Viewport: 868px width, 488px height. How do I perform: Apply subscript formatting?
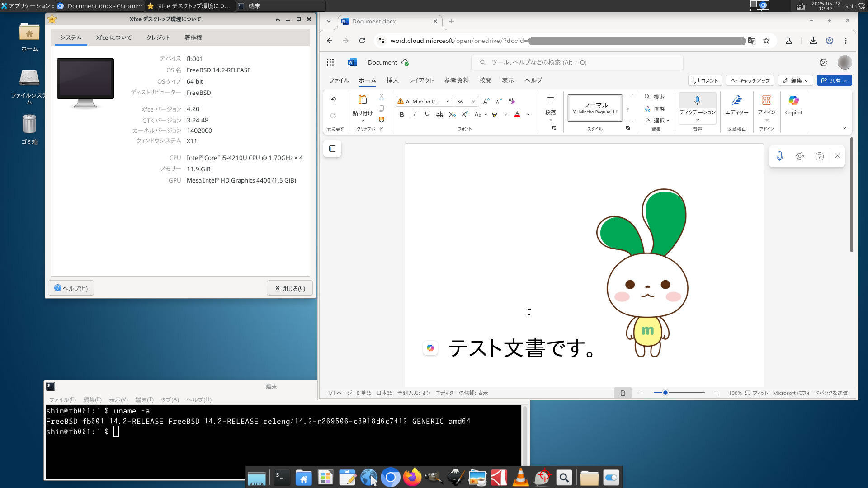pyautogui.click(x=452, y=115)
